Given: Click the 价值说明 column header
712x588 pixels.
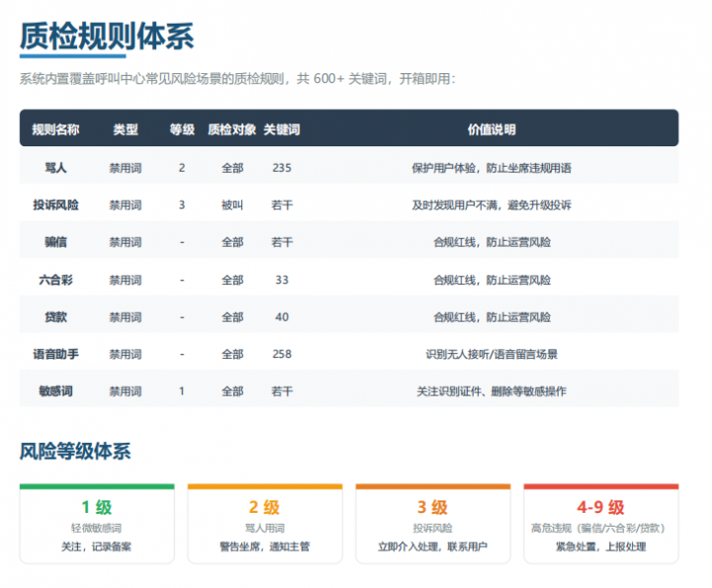Looking at the screenshot, I should (x=491, y=129).
